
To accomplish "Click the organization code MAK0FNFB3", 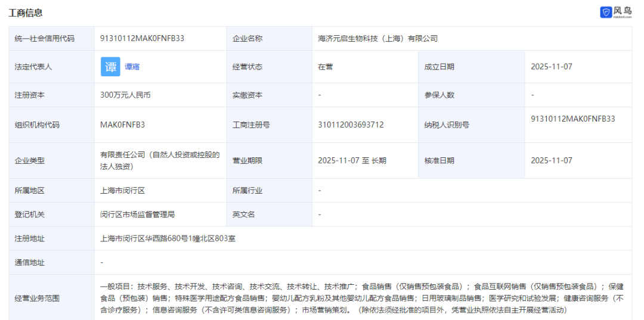I will [x=122, y=125].
